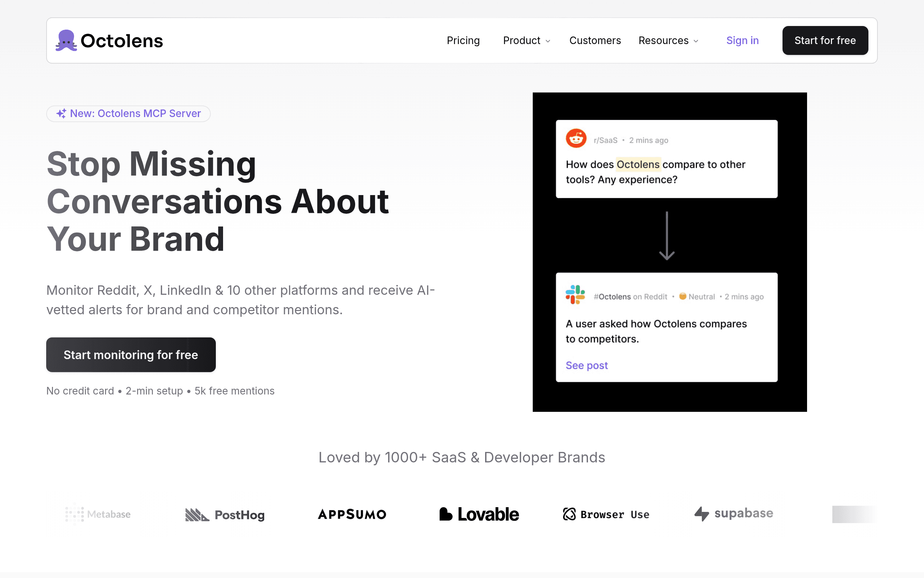This screenshot has height=578, width=924.
Task: Click the Start for free button
Action: [825, 40]
